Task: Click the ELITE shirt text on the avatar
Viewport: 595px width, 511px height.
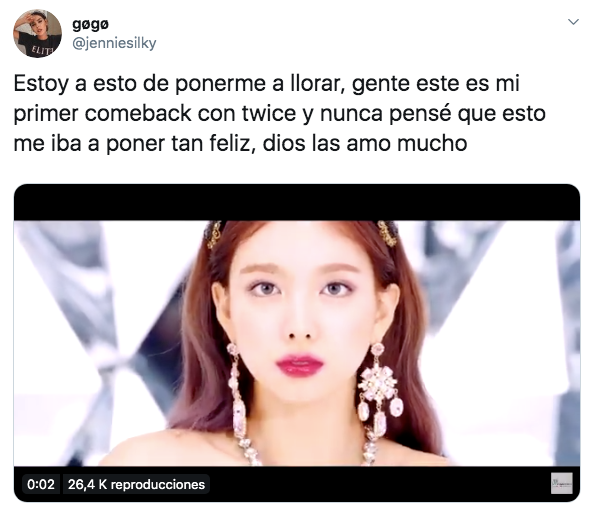Action: (40, 49)
